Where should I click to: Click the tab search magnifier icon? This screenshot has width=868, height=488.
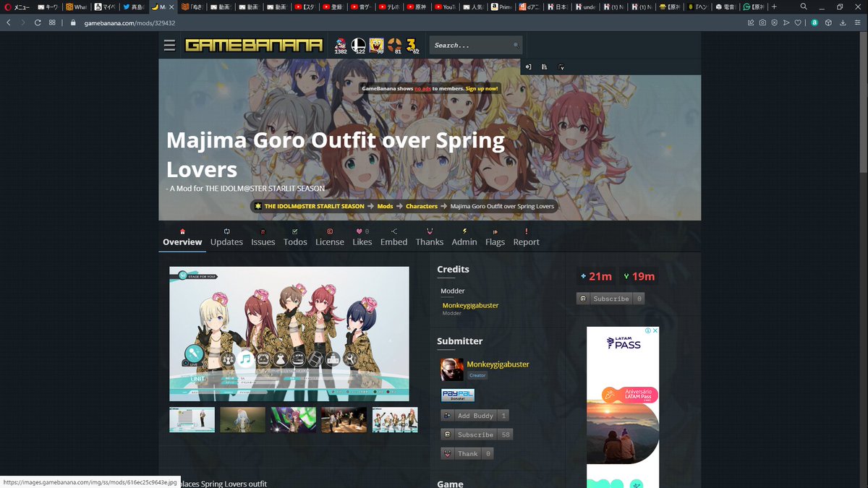[x=804, y=7]
